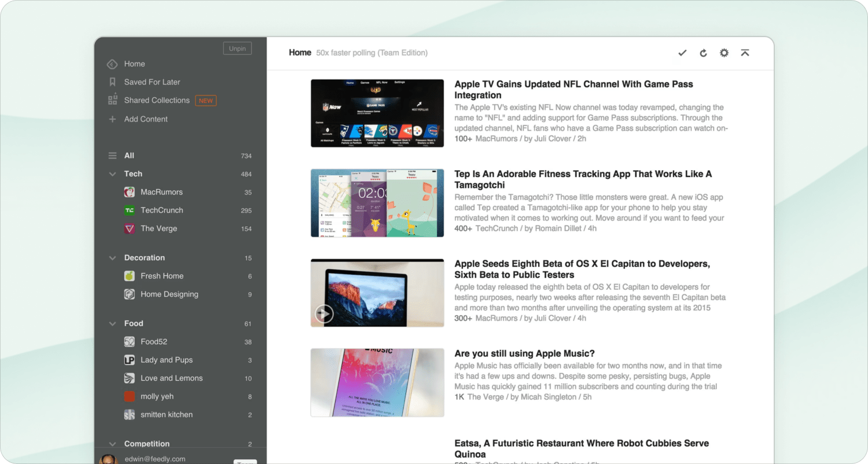Open Shared Collections section

157,100
